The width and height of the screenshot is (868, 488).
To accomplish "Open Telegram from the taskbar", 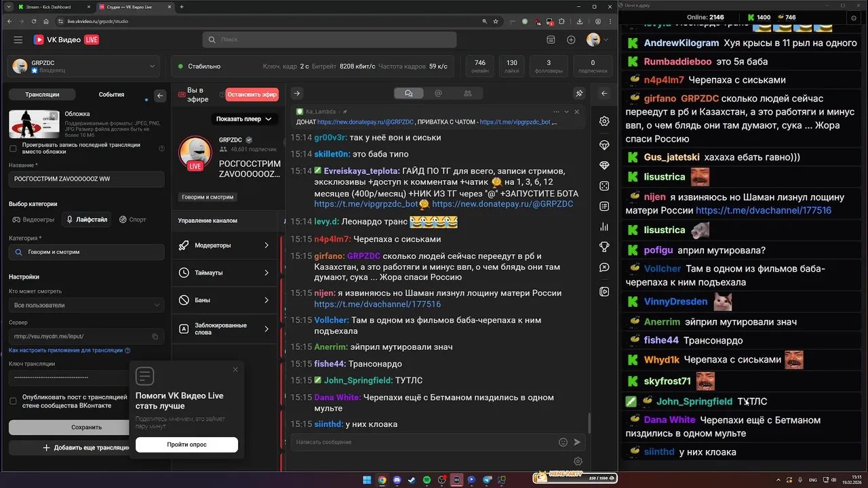I will (x=486, y=480).
